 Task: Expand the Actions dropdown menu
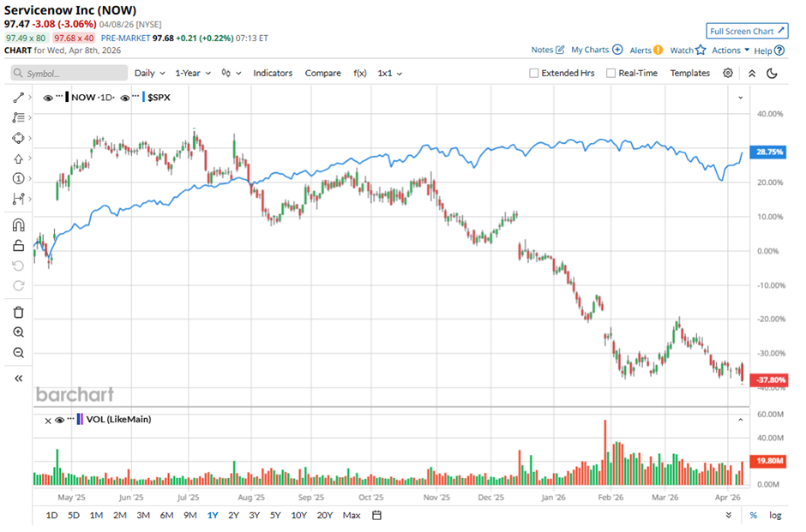click(x=731, y=51)
